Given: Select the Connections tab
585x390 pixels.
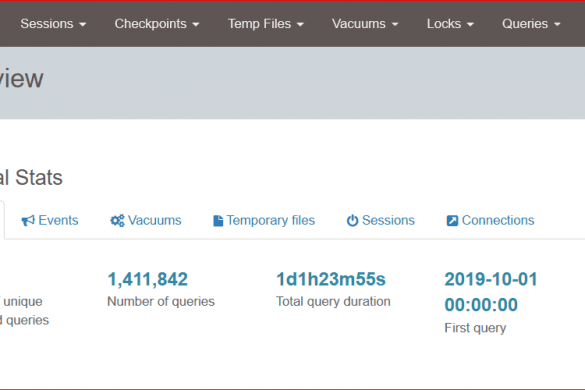Looking at the screenshot, I should point(491,221).
